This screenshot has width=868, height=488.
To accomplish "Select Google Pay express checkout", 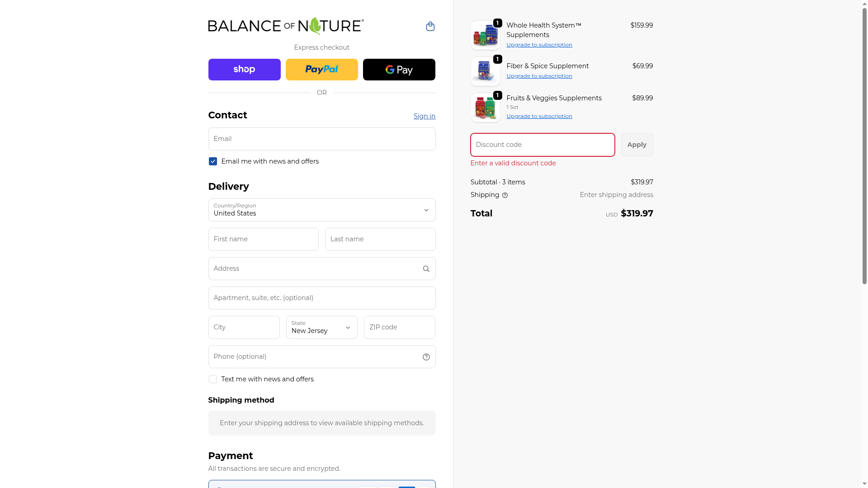I will click(399, 70).
